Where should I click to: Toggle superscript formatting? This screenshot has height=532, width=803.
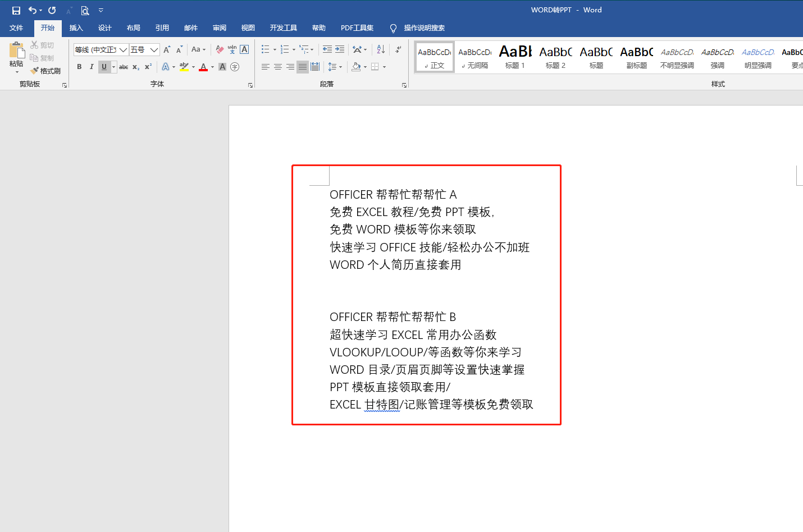pyautogui.click(x=148, y=67)
